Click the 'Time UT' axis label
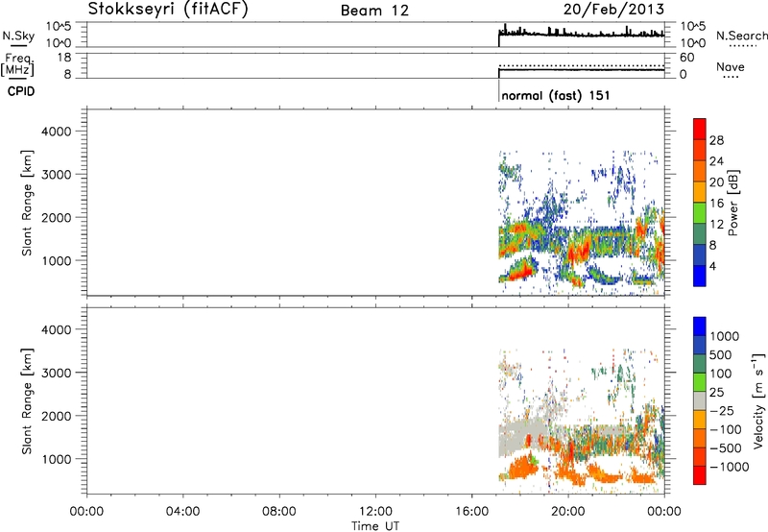Image resolution: width=768 pixels, height=532 pixels. point(375,526)
